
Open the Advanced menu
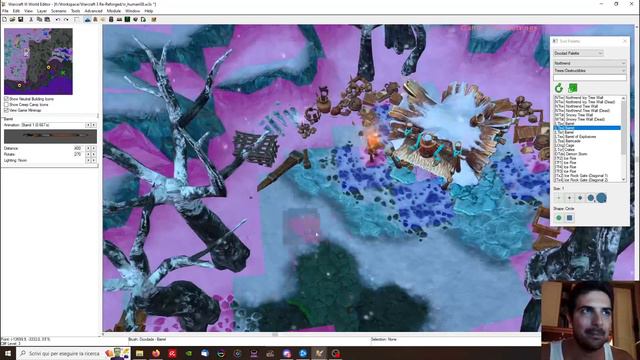(x=93, y=11)
